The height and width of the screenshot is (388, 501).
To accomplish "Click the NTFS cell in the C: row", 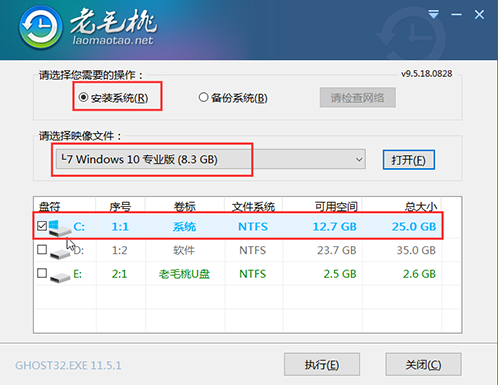I will pos(253,227).
